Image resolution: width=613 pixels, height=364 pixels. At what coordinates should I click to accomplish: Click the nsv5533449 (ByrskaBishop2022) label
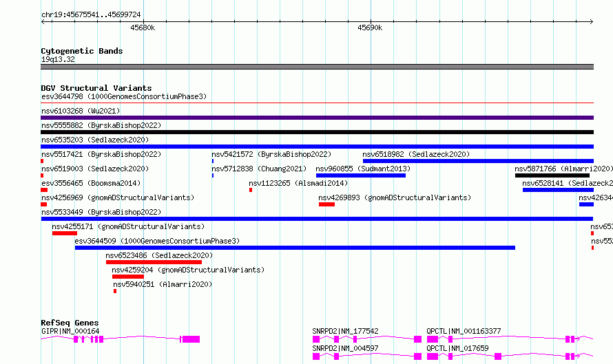[x=101, y=212]
